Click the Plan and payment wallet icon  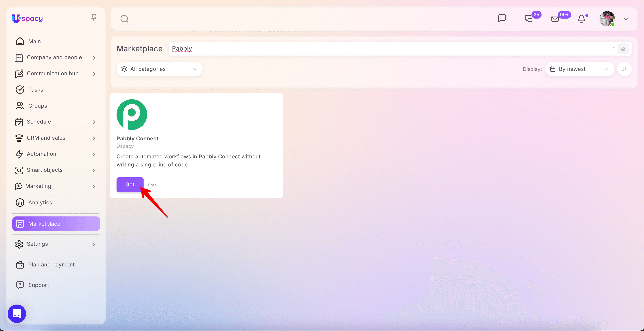pyautogui.click(x=20, y=265)
